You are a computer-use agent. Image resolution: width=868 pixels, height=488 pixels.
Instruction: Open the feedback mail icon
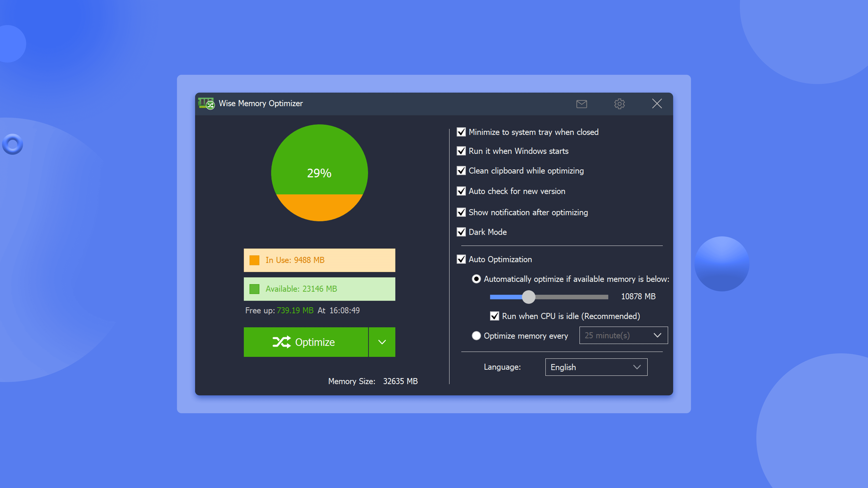pyautogui.click(x=582, y=104)
